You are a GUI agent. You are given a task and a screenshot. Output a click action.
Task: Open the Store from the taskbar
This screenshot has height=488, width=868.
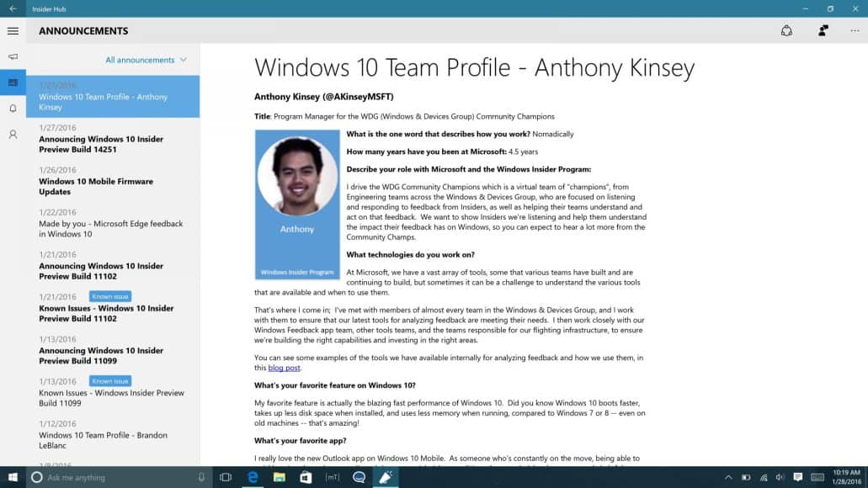pyautogui.click(x=306, y=477)
